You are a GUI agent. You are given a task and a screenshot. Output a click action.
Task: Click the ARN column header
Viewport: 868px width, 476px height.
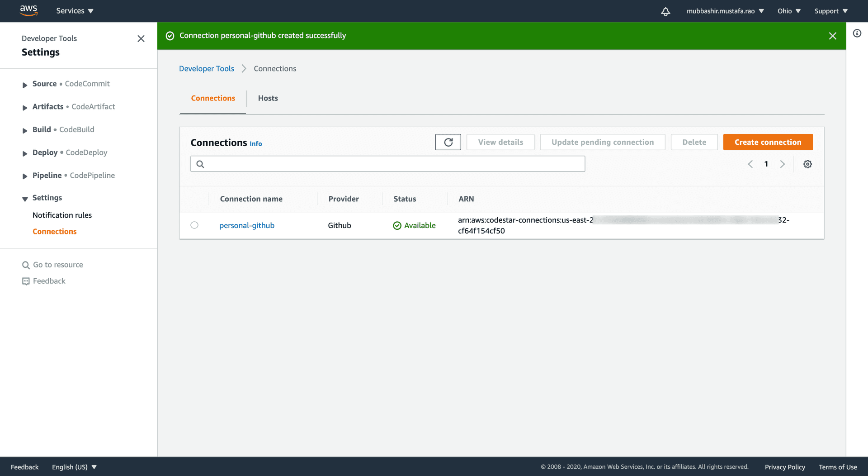pos(466,199)
